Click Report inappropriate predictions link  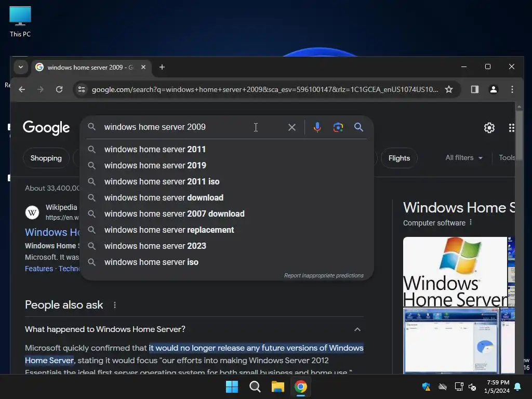click(324, 275)
